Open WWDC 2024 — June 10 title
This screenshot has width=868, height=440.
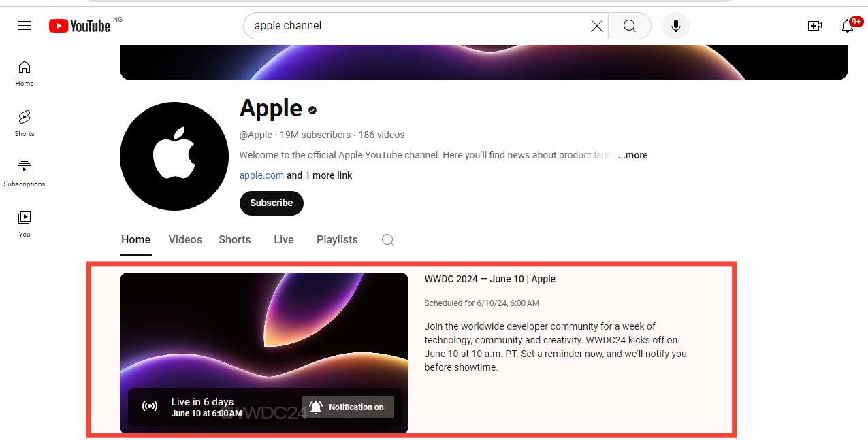coord(490,279)
